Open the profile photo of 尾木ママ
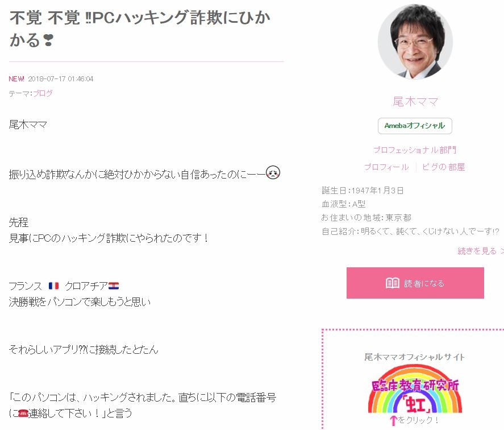 tap(415, 42)
